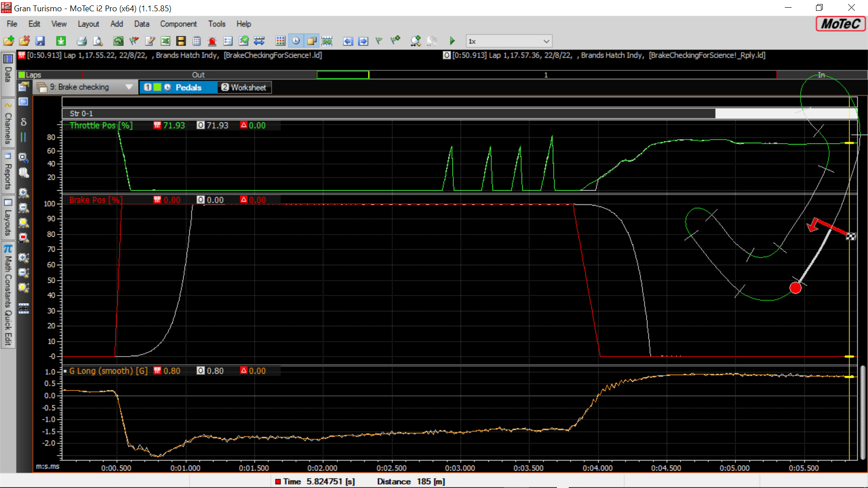Click the green download data icon
868x488 pixels.
click(x=61, y=41)
